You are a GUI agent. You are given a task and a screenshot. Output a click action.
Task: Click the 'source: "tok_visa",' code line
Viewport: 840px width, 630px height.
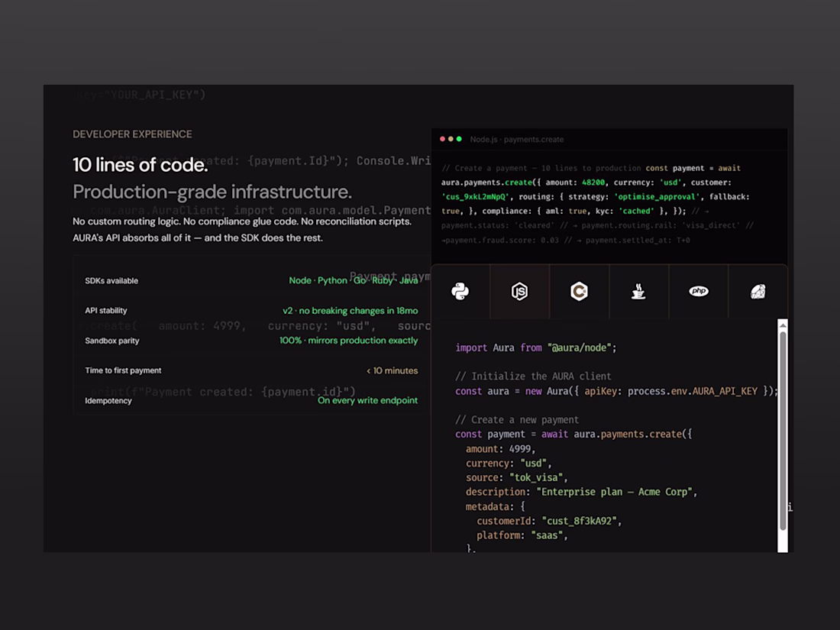(x=516, y=477)
